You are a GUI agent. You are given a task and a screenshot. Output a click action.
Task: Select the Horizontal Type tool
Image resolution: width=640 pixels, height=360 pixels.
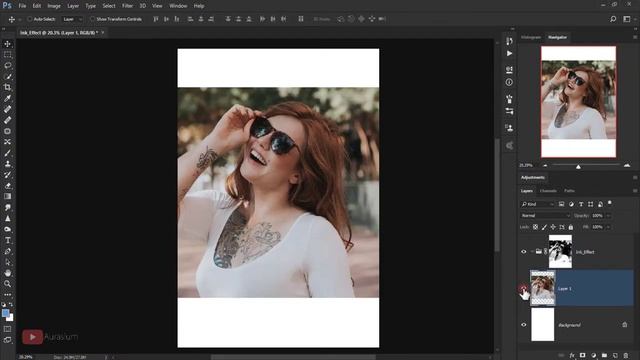7,240
